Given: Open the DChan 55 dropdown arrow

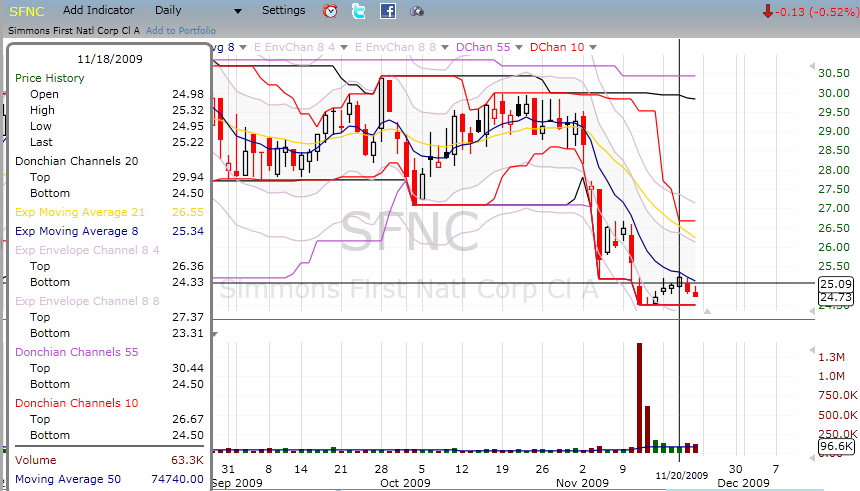Looking at the screenshot, I should (519, 48).
